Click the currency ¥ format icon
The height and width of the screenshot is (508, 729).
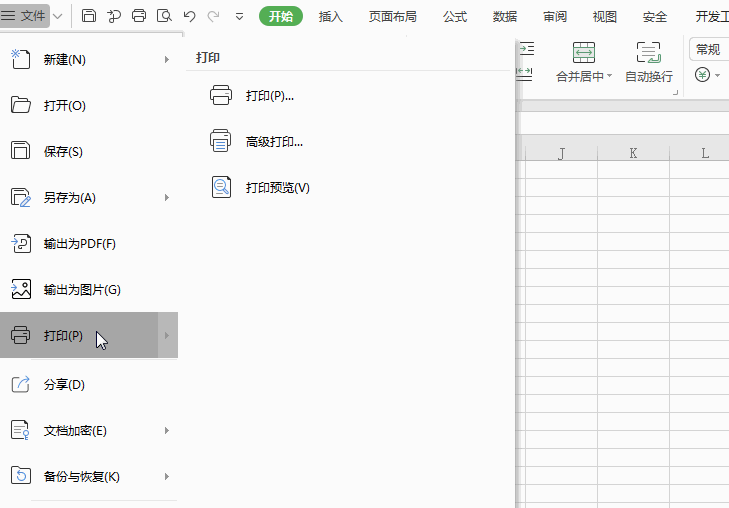click(x=702, y=74)
